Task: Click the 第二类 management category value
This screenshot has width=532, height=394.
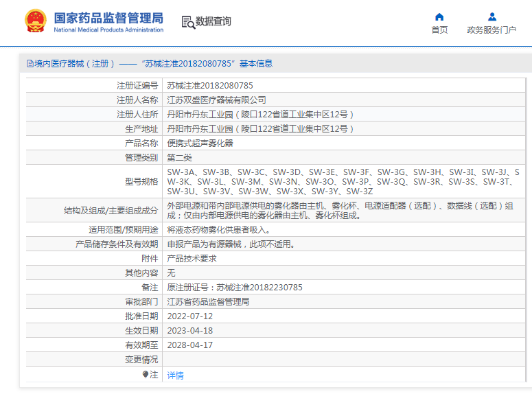Action: [x=178, y=158]
